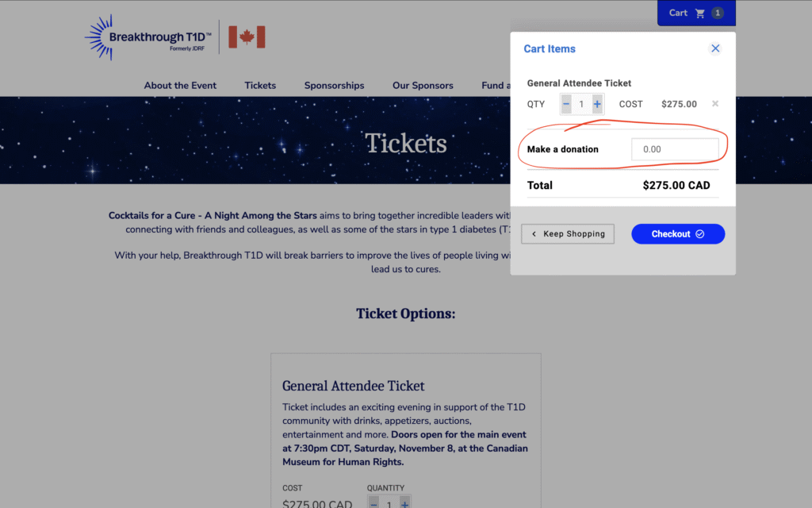
Task: Open the About the Event menu
Action: pos(180,86)
